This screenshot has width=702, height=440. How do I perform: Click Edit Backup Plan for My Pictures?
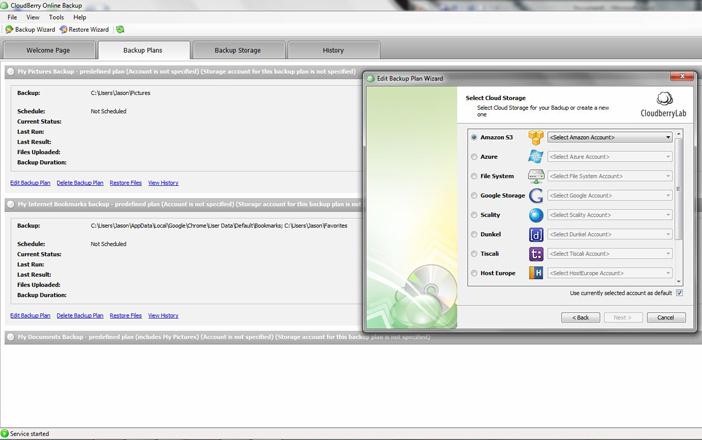click(x=30, y=183)
